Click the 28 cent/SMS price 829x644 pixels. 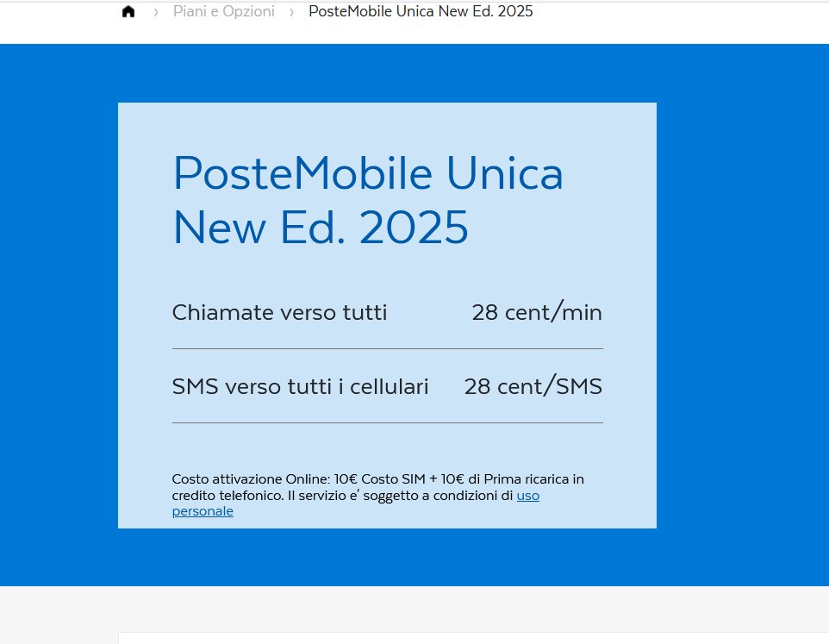click(x=533, y=386)
